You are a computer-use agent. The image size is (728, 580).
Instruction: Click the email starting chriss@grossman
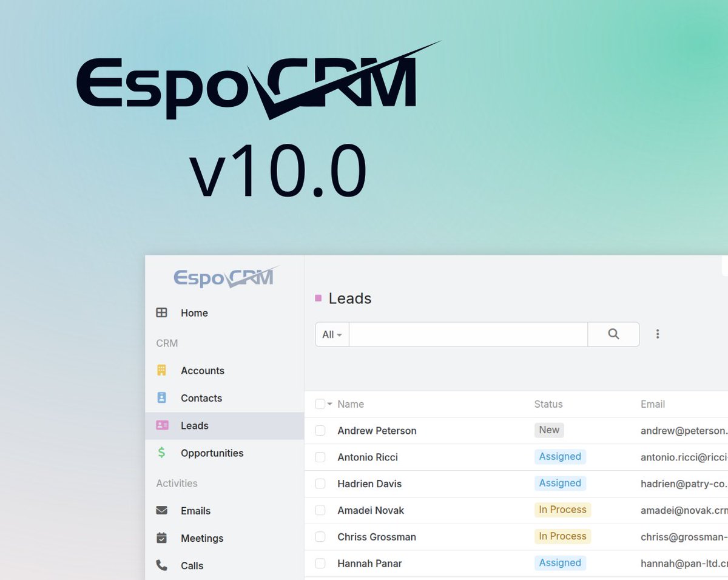pyautogui.click(x=684, y=537)
